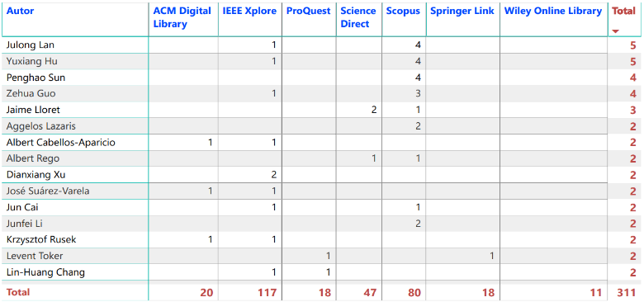
Task: Click the grand total value 311
Action: 627,293
